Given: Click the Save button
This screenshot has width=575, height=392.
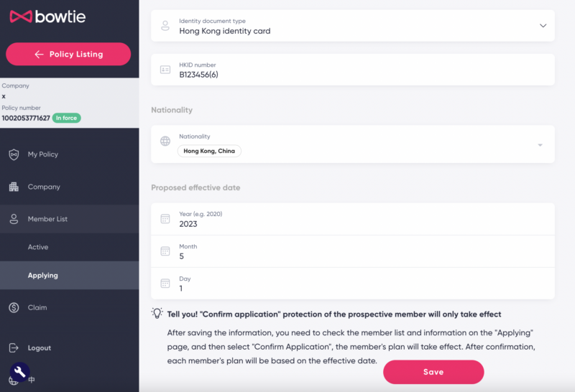Looking at the screenshot, I should (433, 372).
